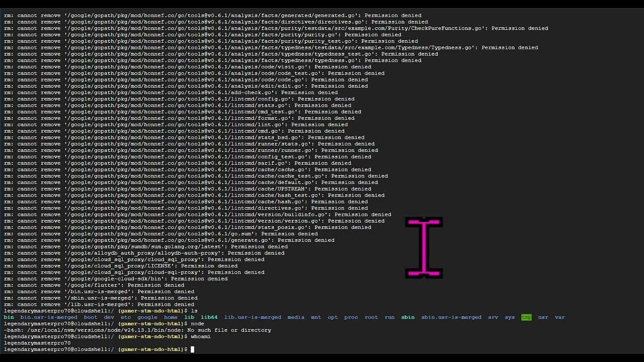Click the rm error line for 'google-cloud-sdk/bin'
Screen dimensions: 644x362
(x=116, y=279)
